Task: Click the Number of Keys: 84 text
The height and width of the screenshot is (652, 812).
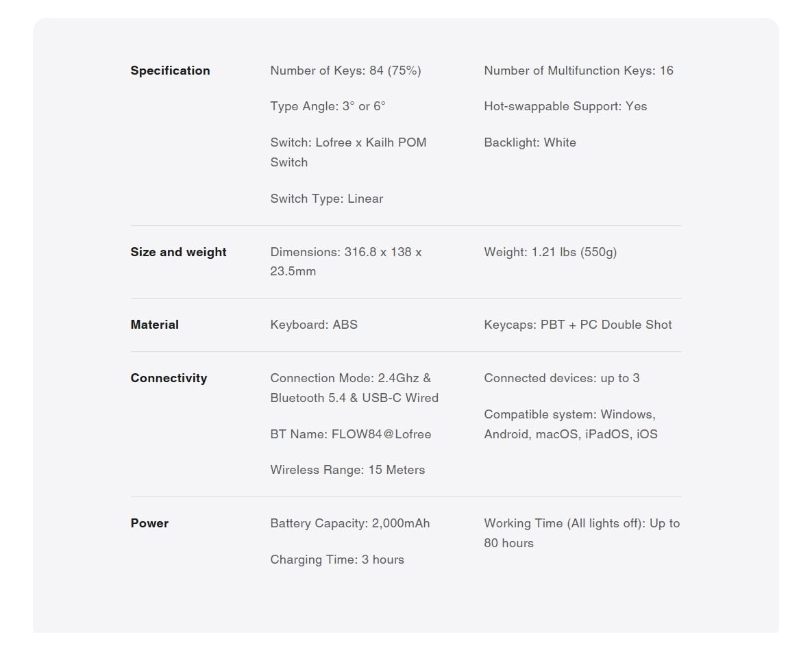Action: (345, 71)
